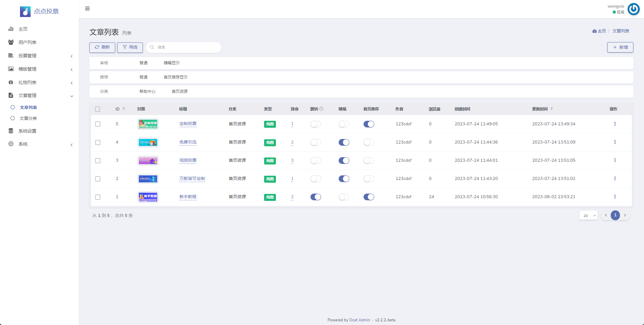Click the help icon next to 跳转
This screenshot has width=644, height=325.
(x=321, y=109)
